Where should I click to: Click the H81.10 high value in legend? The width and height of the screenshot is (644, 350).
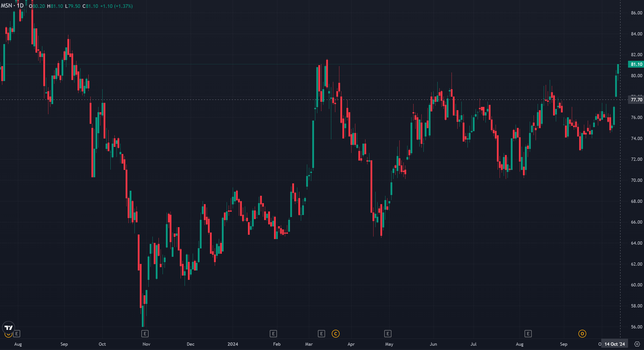pyautogui.click(x=55, y=6)
